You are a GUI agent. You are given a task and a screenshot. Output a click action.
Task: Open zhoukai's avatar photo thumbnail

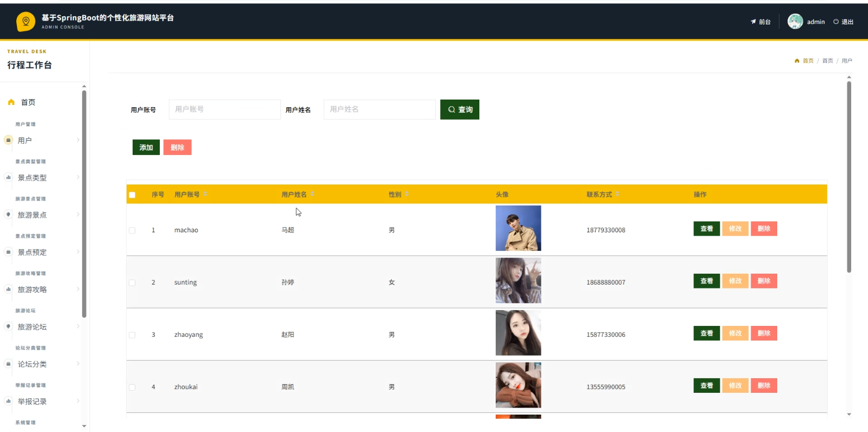(x=519, y=385)
